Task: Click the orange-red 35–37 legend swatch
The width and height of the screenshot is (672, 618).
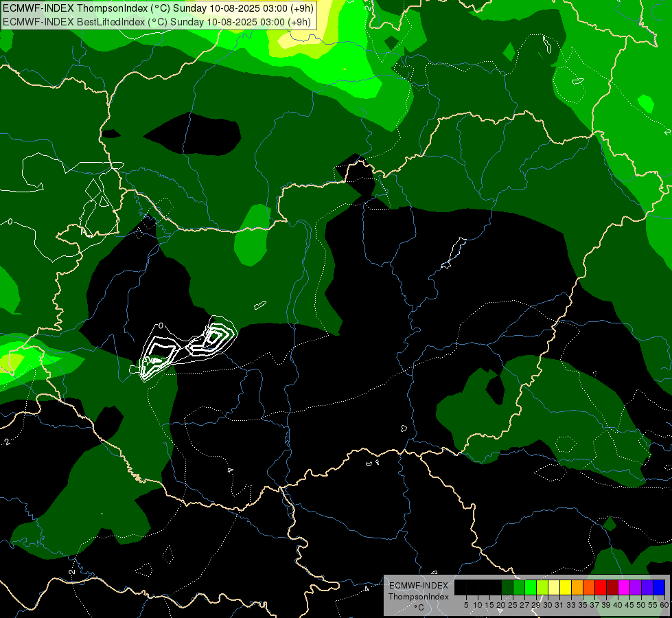Action: tap(589, 587)
